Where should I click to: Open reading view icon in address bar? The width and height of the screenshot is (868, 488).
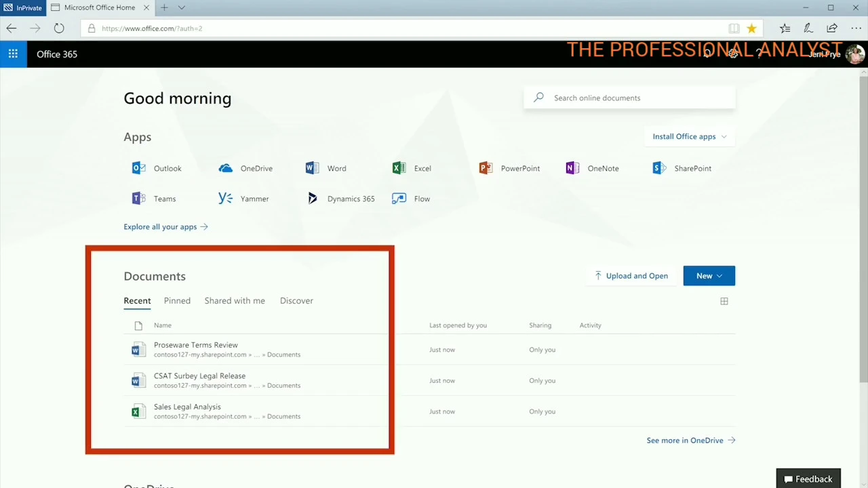734,28
